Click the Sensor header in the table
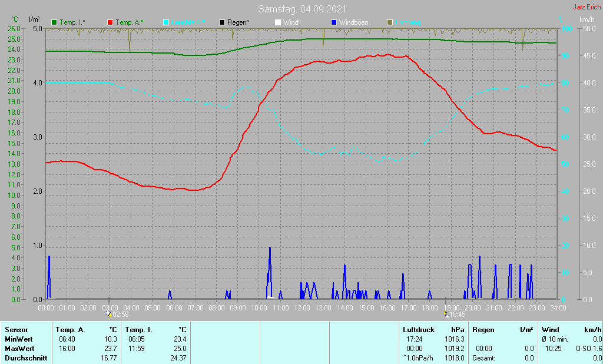Screen dimensions: 603x364 coord(16,330)
